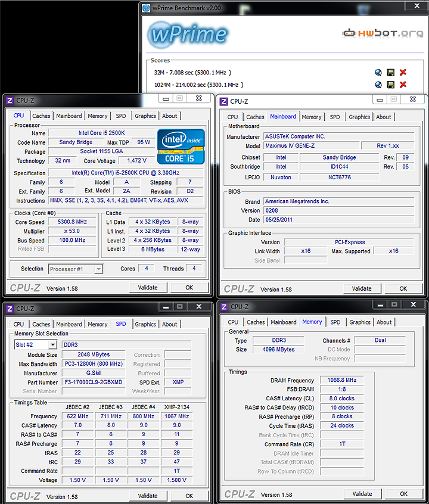
Task: Select CPU tab in Mainboard window
Action: [x=232, y=117]
